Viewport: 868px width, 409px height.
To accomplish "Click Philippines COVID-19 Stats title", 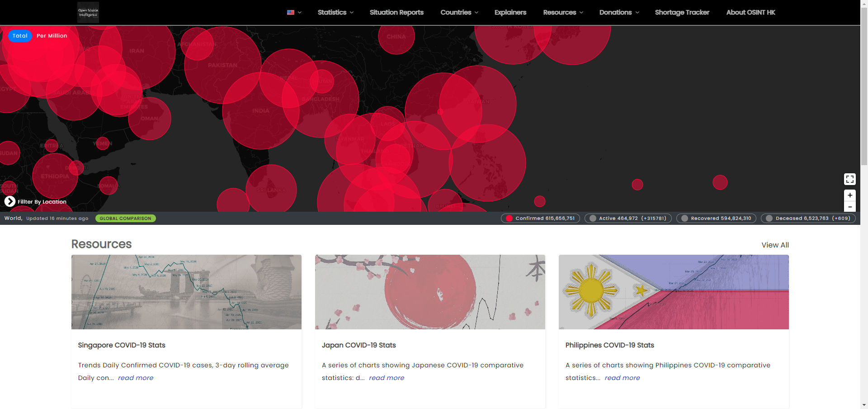I will pos(610,345).
